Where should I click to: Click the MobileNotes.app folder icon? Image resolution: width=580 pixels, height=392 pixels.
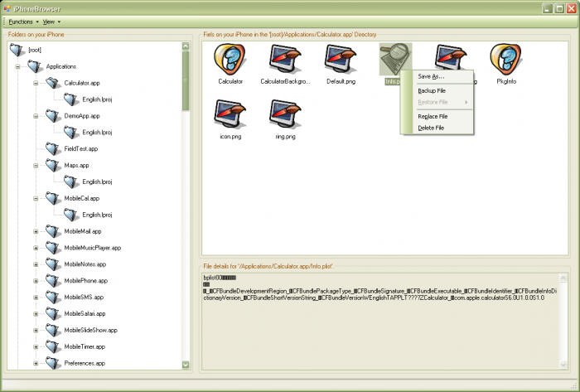click(x=53, y=264)
